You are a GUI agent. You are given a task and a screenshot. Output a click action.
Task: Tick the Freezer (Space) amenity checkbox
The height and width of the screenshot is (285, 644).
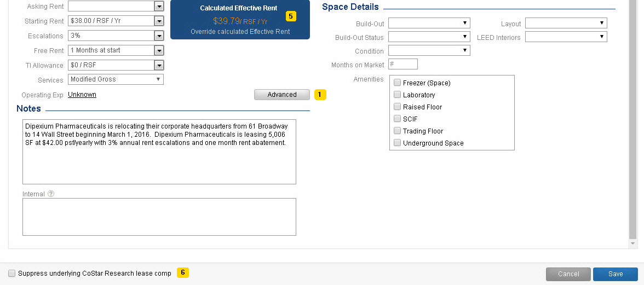[x=397, y=83]
